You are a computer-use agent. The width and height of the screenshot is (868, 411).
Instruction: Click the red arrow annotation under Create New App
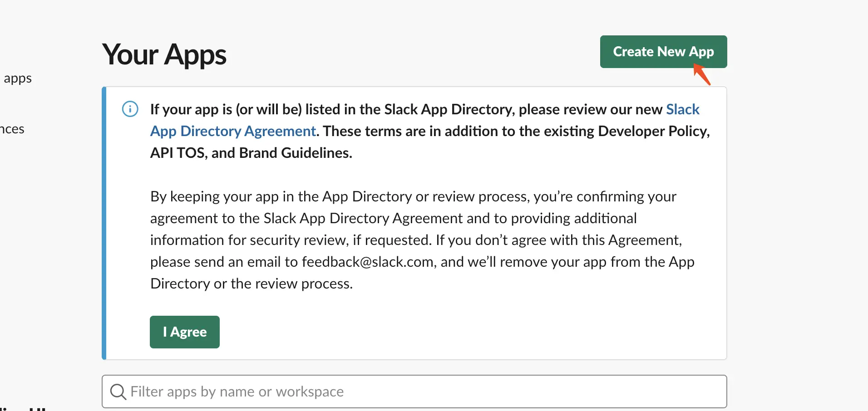click(x=702, y=75)
